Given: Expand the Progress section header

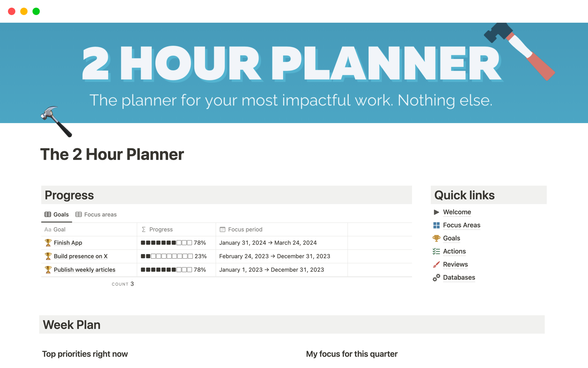Looking at the screenshot, I should (x=69, y=195).
